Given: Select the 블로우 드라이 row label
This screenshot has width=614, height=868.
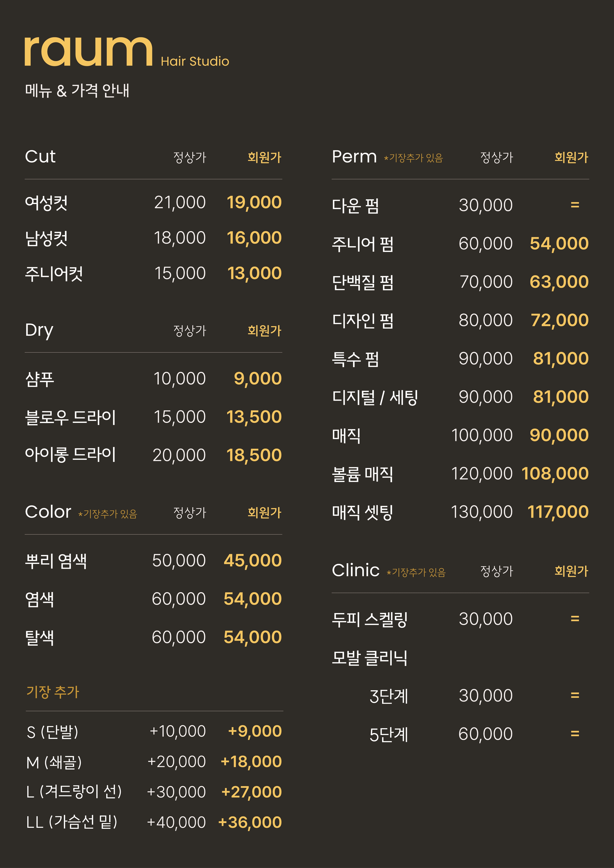Looking at the screenshot, I should pos(70,417).
